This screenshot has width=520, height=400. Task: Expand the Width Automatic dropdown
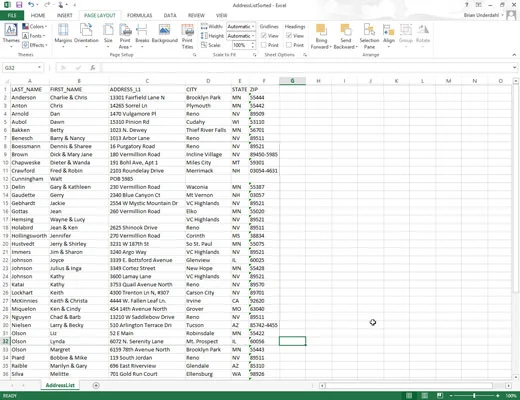tap(241, 26)
